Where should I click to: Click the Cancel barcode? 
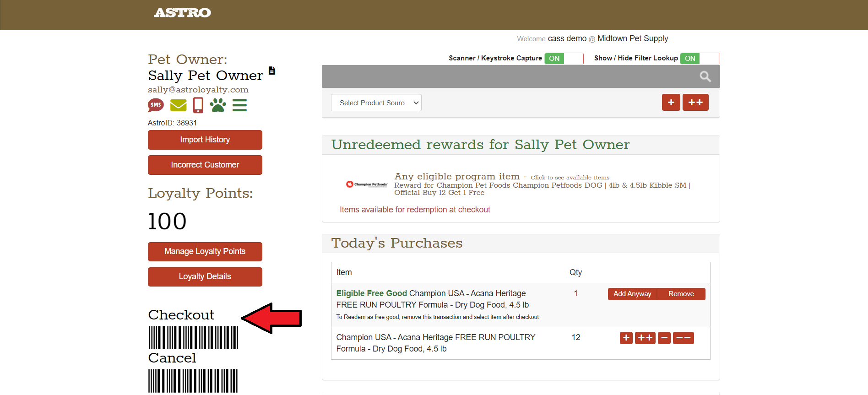click(193, 381)
